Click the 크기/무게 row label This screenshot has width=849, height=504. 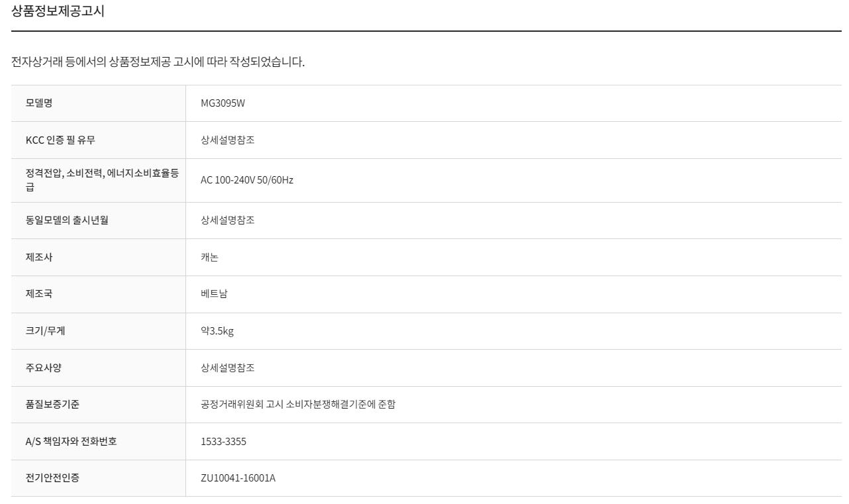click(x=45, y=331)
